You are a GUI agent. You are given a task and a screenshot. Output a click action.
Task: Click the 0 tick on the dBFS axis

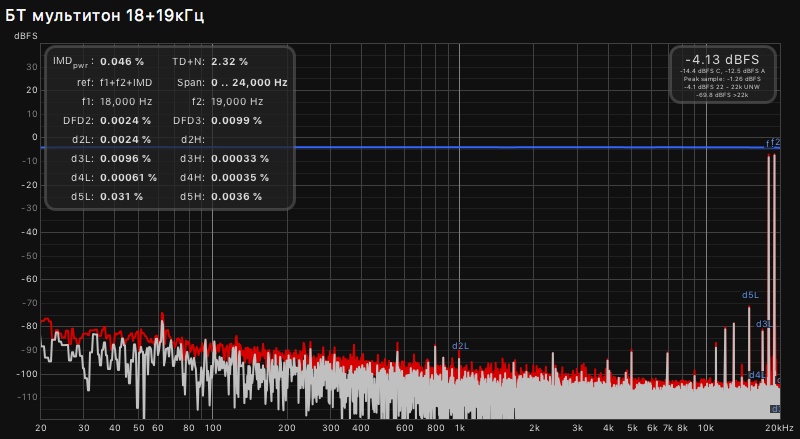tap(35, 137)
